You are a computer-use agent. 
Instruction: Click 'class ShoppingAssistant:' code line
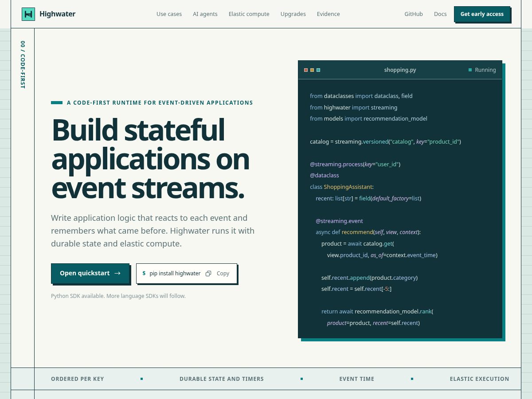[x=342, y=187]
